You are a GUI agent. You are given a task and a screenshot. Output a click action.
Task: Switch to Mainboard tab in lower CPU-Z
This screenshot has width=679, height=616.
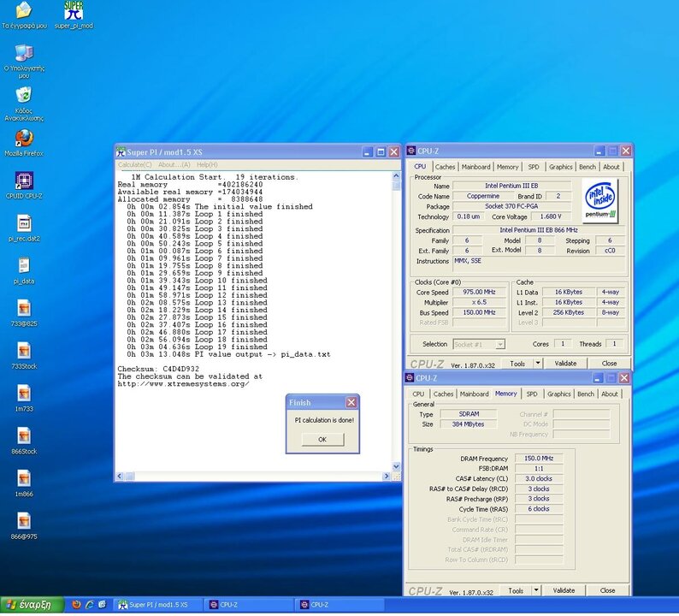[x=474, y=394]
